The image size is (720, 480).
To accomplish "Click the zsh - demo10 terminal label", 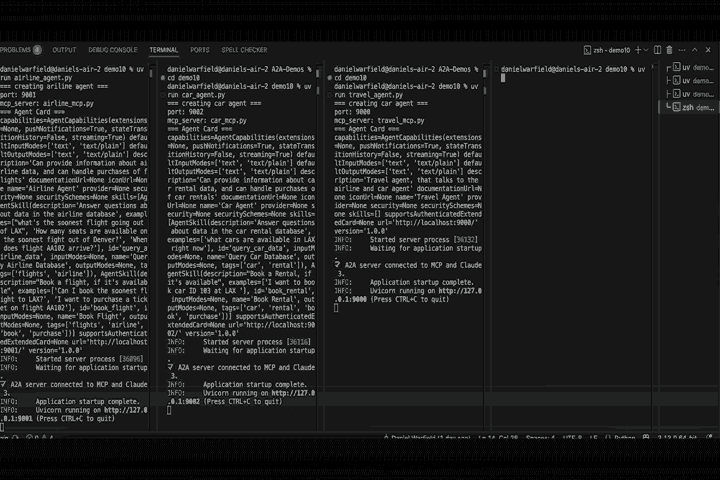I will pos(607,50).
